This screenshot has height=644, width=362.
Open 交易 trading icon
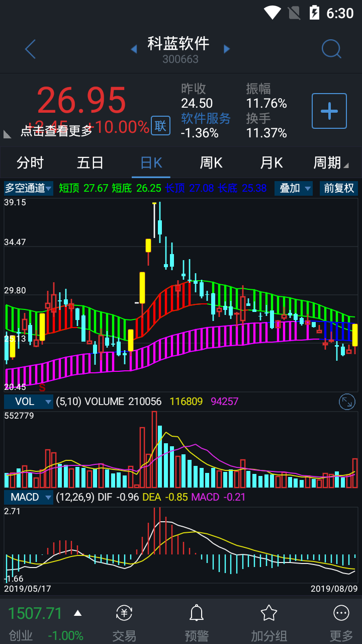[124, 613]
